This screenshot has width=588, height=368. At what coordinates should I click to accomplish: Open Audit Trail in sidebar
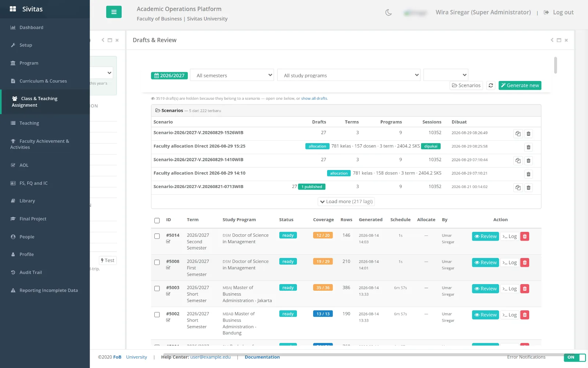(45, 272)
